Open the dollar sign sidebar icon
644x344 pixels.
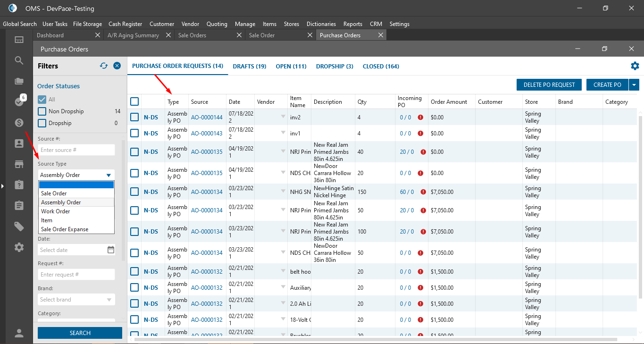coord(19,123)
